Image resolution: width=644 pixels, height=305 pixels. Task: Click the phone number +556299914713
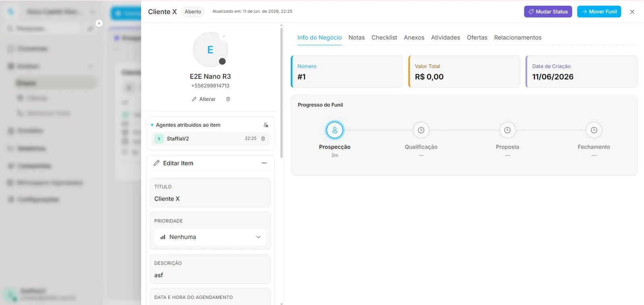tap(211, 86)
